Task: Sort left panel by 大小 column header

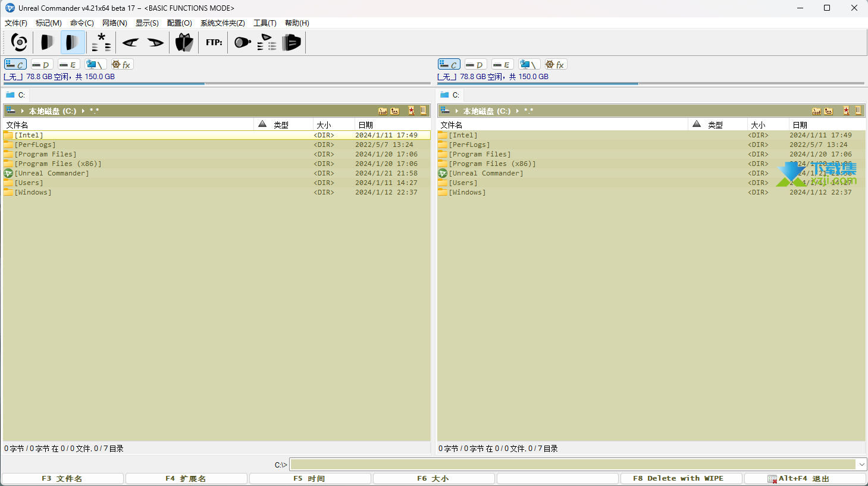Action: pos(334,125)
